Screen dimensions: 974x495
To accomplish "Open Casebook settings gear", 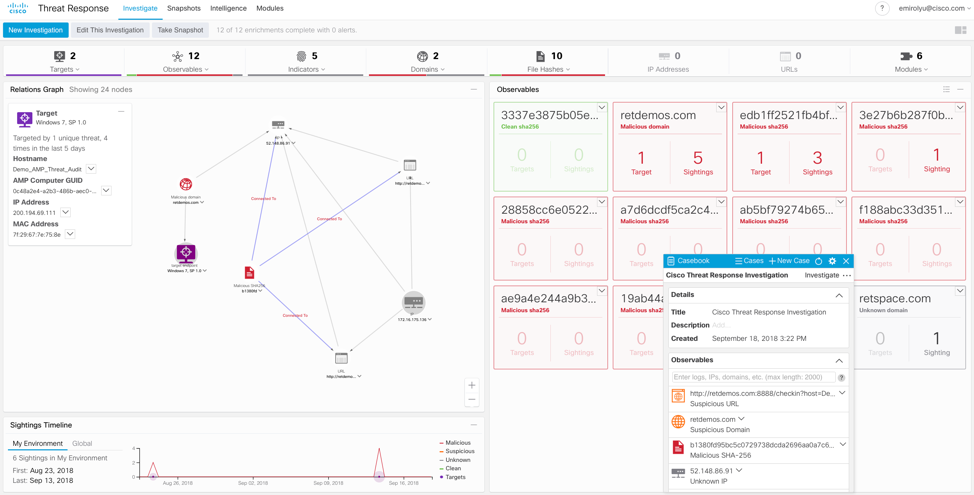I will pos(832,261).
